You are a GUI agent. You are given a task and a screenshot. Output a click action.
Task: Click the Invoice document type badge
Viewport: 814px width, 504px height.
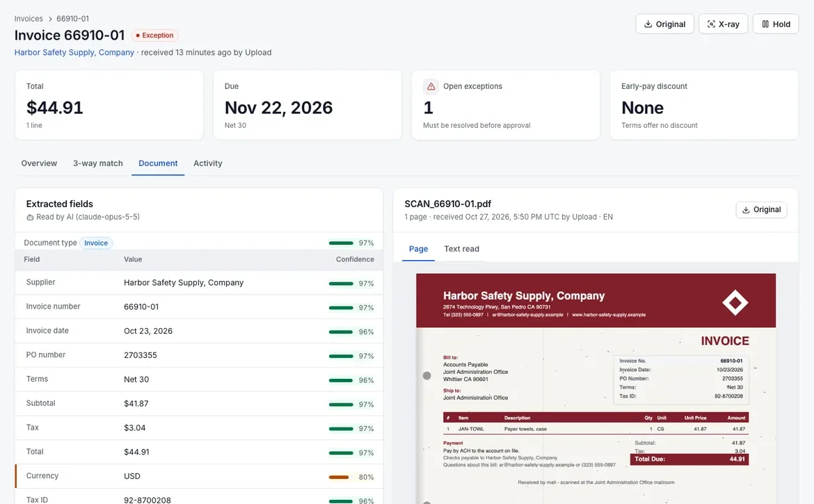(96, 243)
